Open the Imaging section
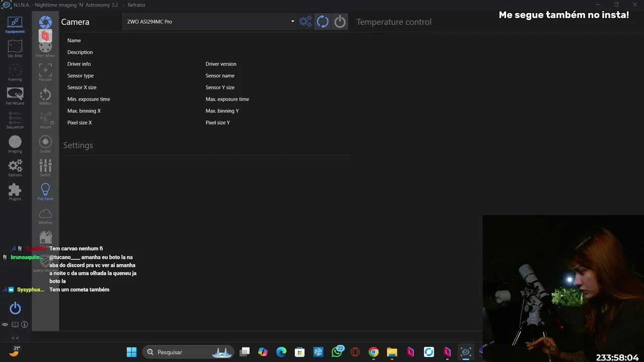Viewport: 644px width, 362px height. point(15,144)
